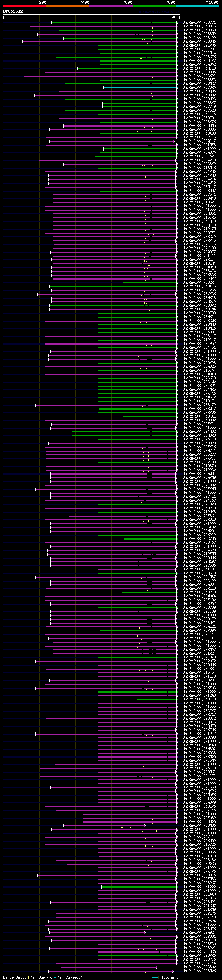Click hit label UniRef100_Q84VH6

point(199,172)
